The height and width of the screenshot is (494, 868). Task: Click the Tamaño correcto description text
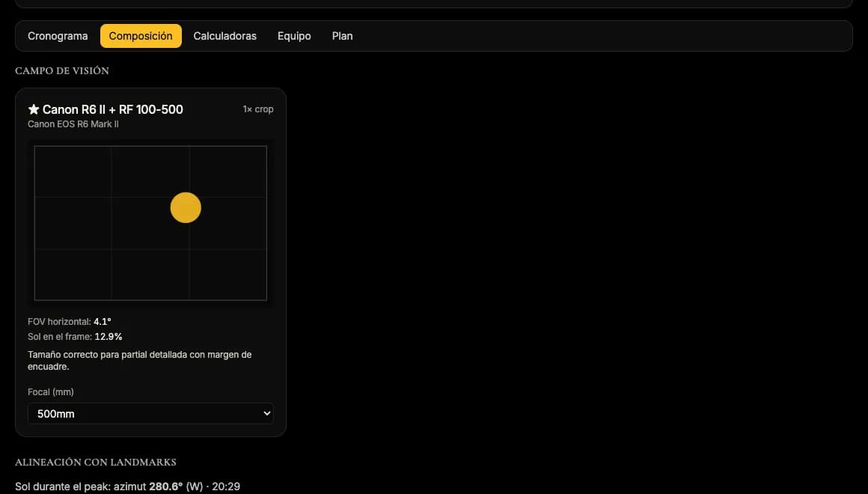[139, 361]
